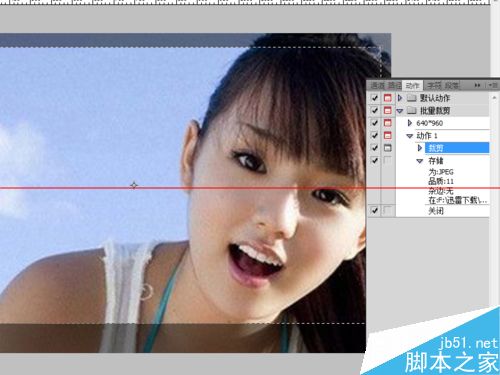Click folder icon of 批量裁剪 set
This screenshot has width=500, height=375.
pyautogui.click(x=412, y=110)
